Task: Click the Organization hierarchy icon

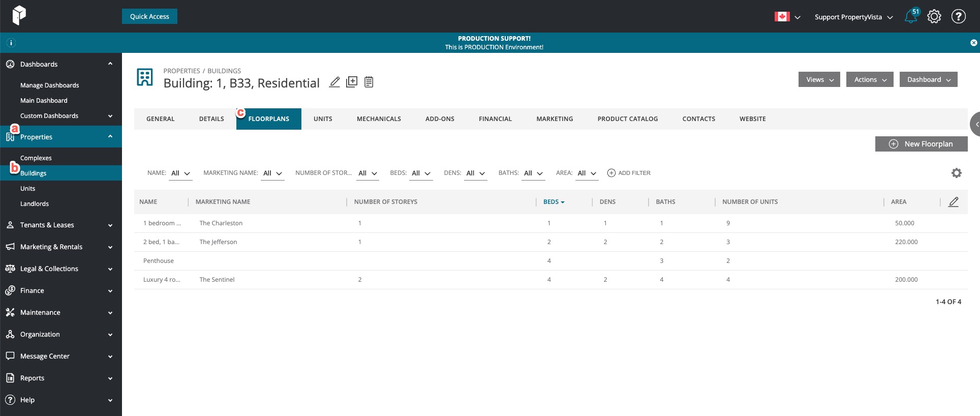Action: (x=10, y=334)
